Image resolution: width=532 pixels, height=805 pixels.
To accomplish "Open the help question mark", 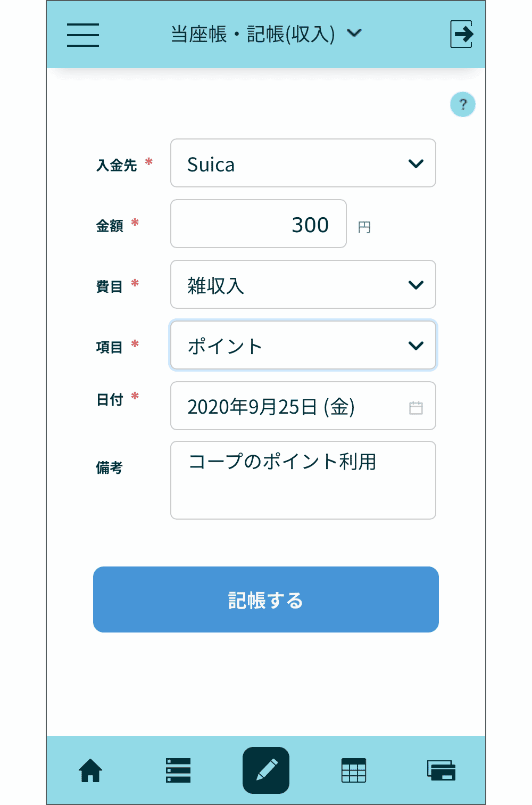I will [463, 104].
